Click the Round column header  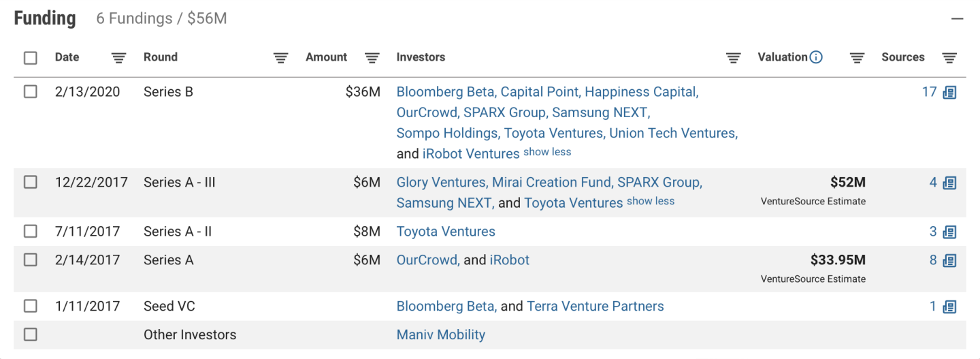161,57
